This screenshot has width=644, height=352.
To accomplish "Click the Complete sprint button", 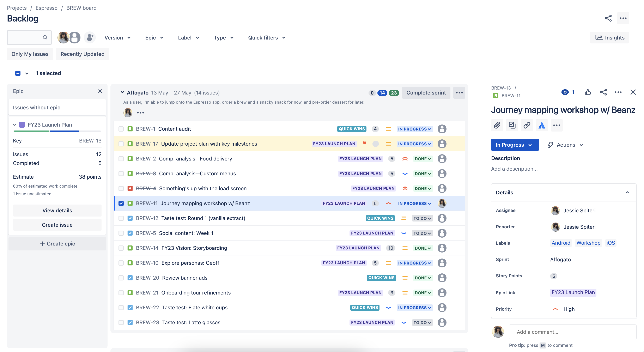I will [x=426, y=92].
